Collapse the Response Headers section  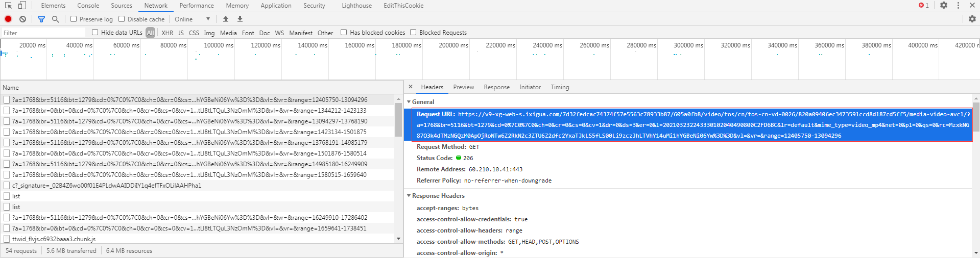[409, 196]
